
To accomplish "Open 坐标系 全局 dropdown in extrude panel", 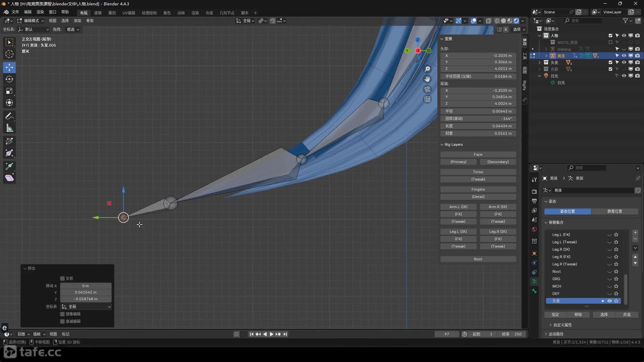I will (86, 307).
